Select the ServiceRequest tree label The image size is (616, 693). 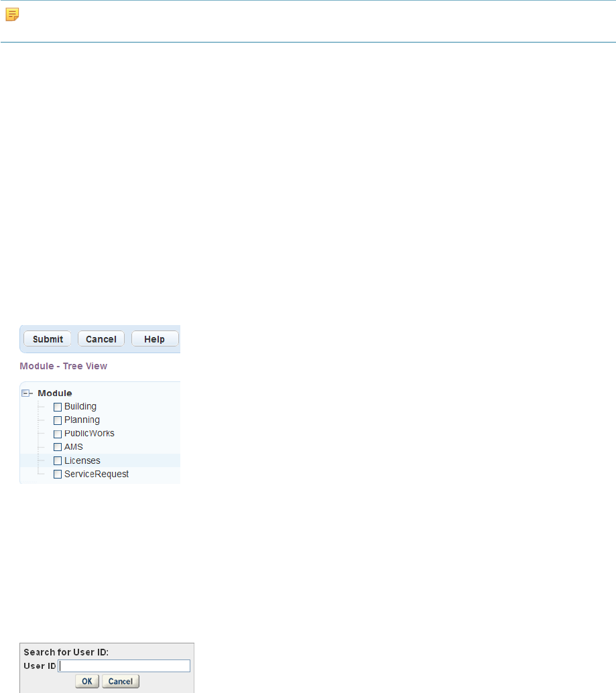coord(97,475)
